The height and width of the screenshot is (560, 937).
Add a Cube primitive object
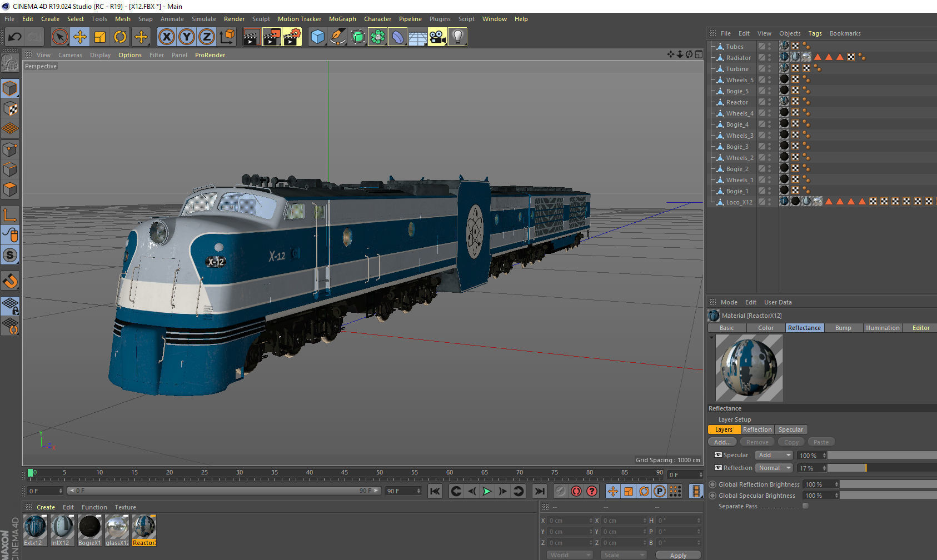317,37
